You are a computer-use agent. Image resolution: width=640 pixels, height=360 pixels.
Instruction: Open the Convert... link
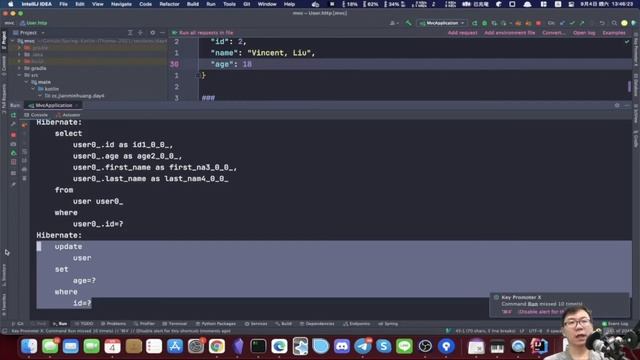click(553, 33)
